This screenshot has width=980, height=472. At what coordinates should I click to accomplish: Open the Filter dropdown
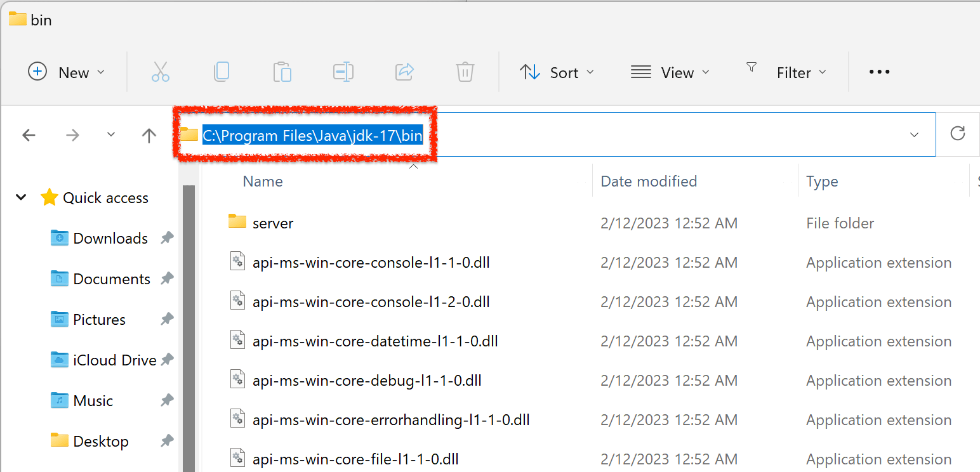coord(786,71)
